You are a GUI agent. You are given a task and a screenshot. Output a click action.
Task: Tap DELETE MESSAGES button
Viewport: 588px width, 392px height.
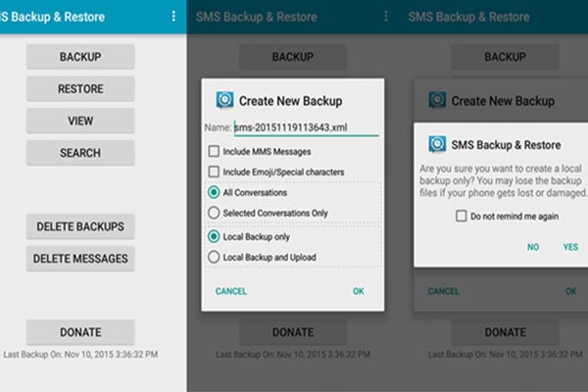80,259
